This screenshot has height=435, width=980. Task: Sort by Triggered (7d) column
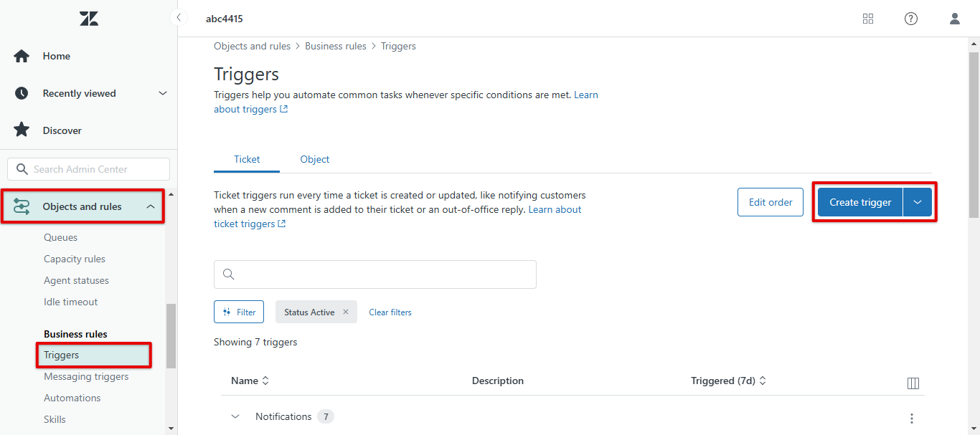pyautogui.click(x=728, y=381)
